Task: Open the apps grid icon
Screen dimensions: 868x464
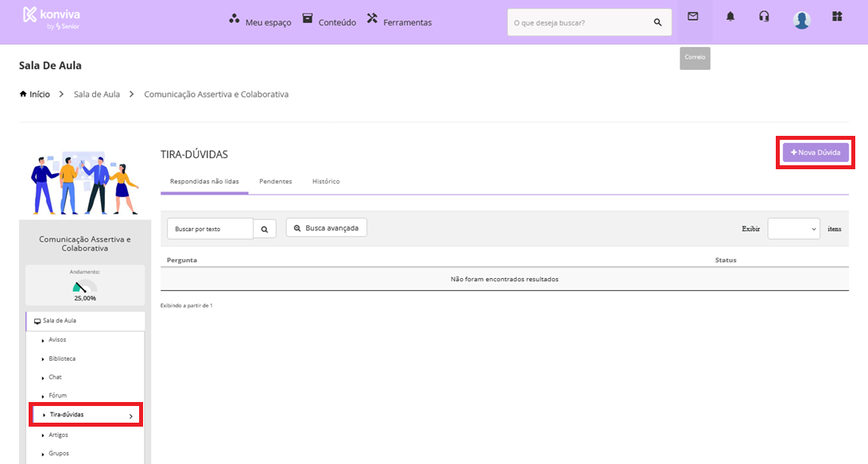Action: pyautogui.click(x=836, y=17)
